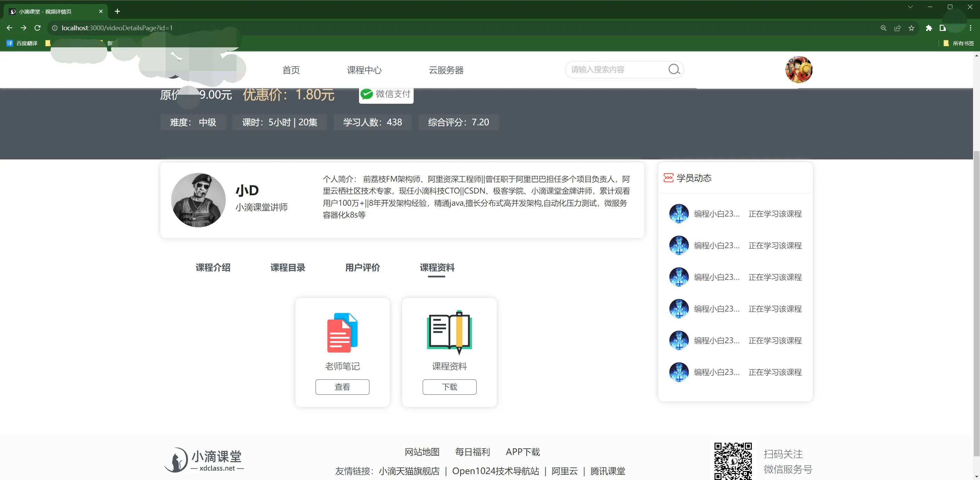This screenshot has width=980, height=480.
Task: Open the 所有书签 folder
Action: 959,43
